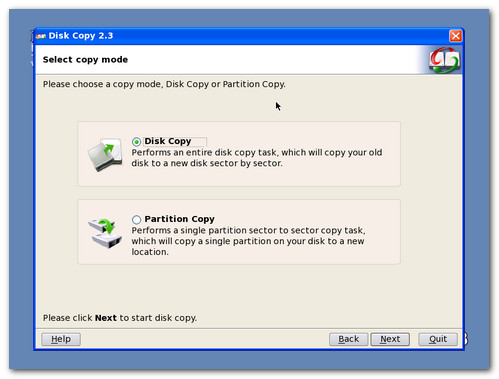The width and height of the screenshot is (499, 379).
Task: Click the 'Please choose a copy mode' text
Action: point(164,84)
